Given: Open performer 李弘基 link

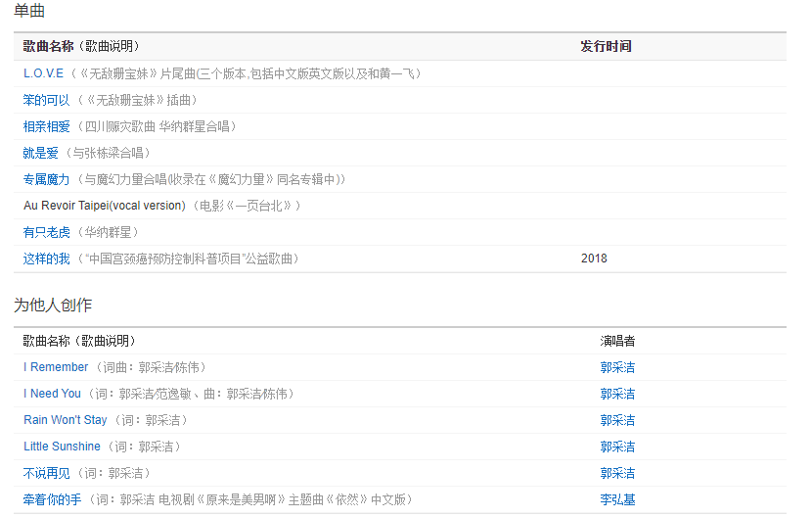Looking at the screenshot, I should (x=617, y=499).
